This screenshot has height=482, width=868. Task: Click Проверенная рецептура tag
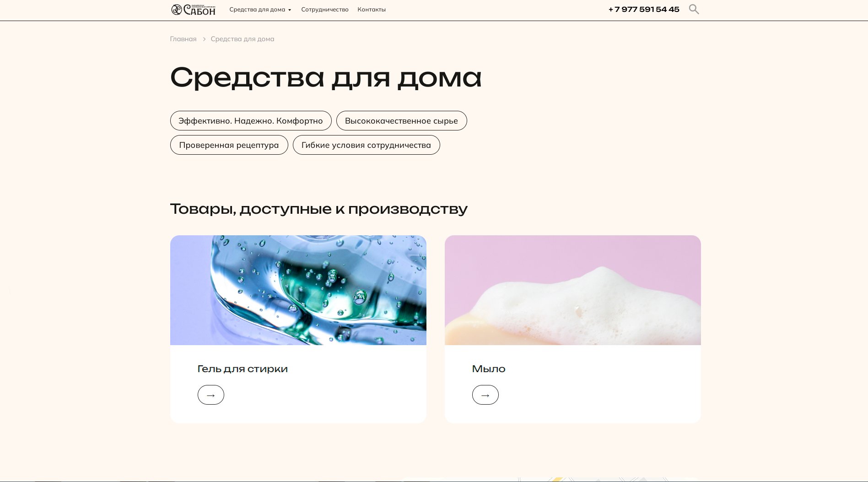coord(229,145)
